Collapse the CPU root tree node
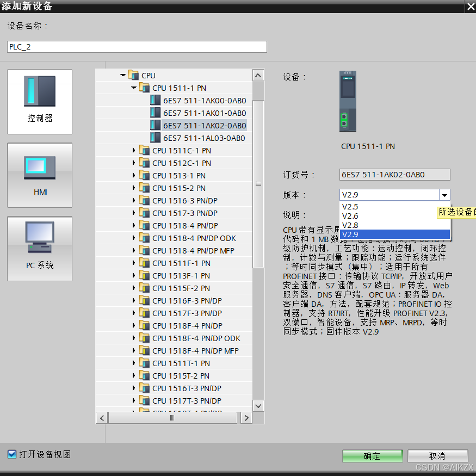The width and height of the screenshot is (476, 476). [x=123, y=75]
